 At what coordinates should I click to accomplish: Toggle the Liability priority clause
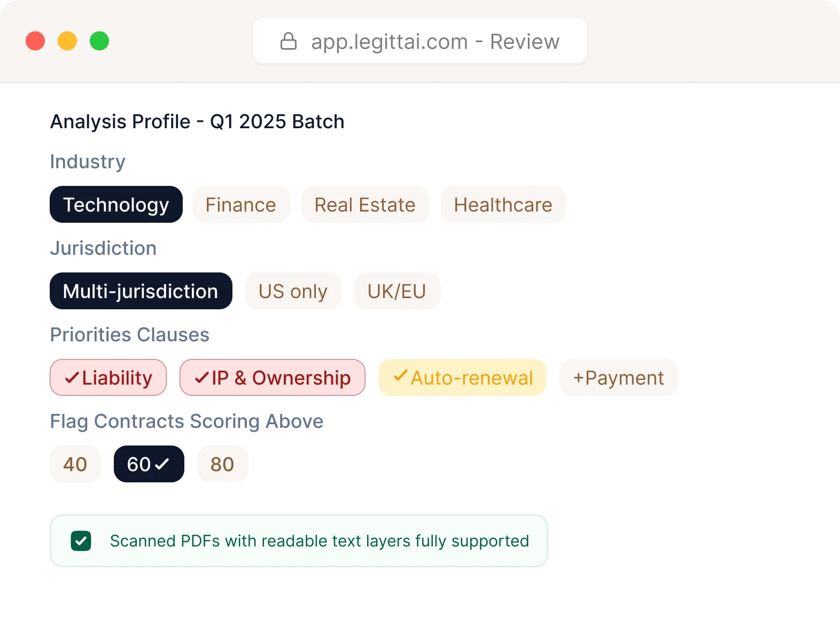(108, 378)
